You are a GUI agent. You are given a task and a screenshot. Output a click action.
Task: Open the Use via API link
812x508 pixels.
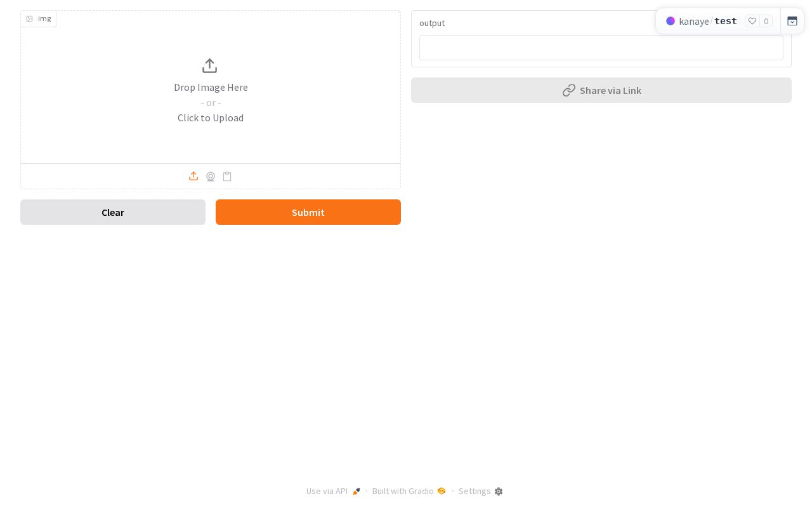[x=334, y=491]
